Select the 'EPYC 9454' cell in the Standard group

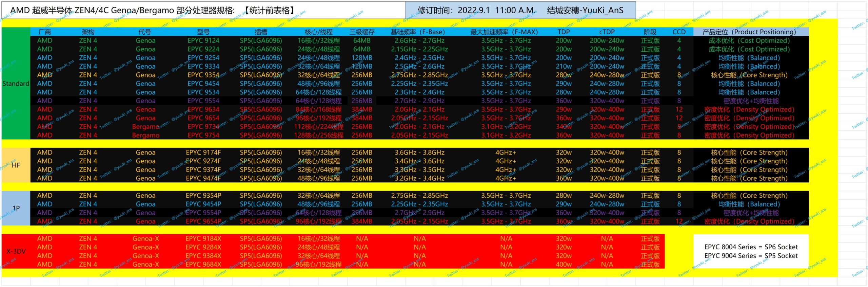coord(203,84)
